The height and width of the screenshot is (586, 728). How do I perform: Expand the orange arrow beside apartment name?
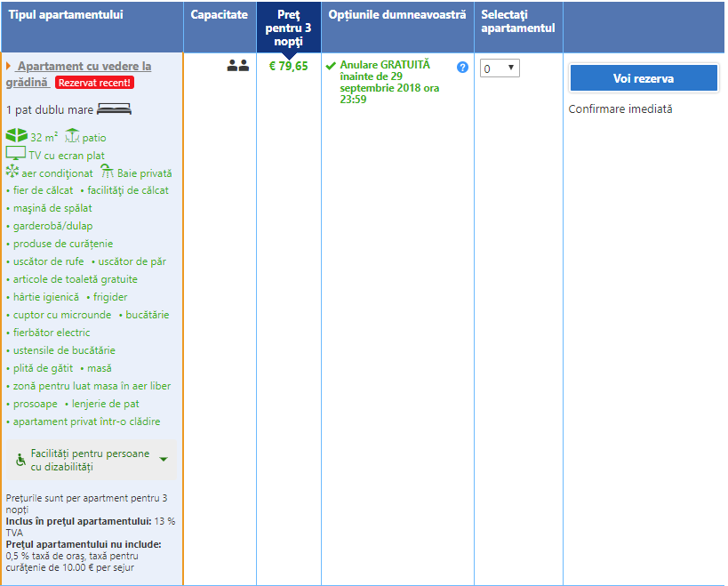pos(9,67)
